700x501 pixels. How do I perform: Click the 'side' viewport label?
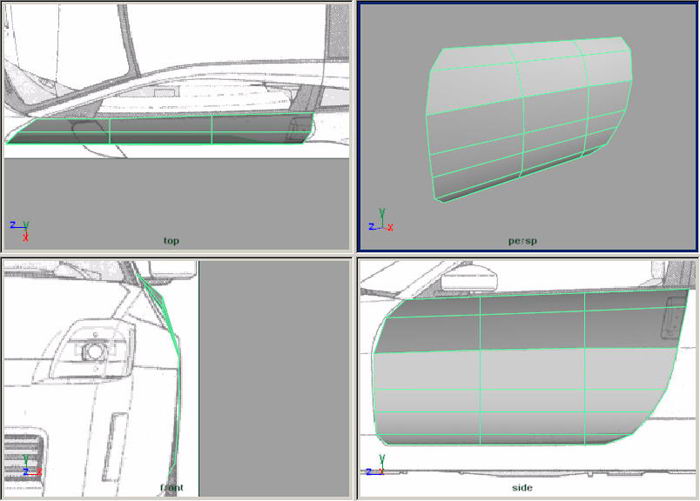pos(522,487)
